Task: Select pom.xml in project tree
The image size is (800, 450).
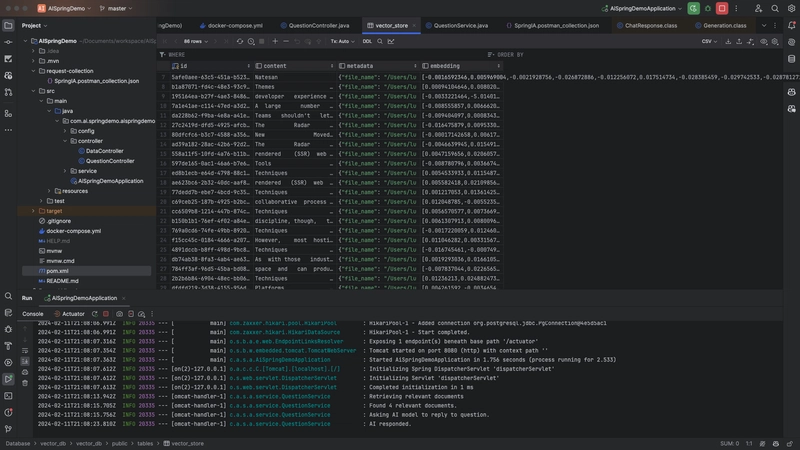Action: (58, 271)
